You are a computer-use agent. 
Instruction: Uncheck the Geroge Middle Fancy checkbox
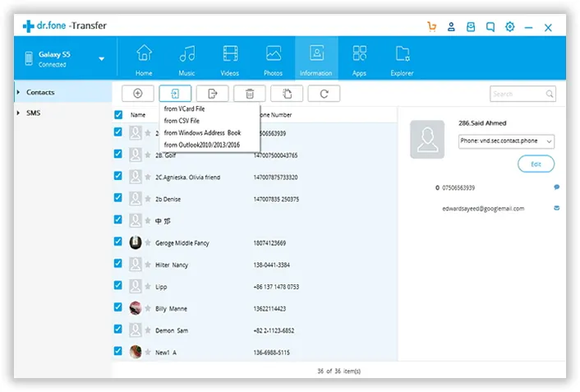(118, 242)
